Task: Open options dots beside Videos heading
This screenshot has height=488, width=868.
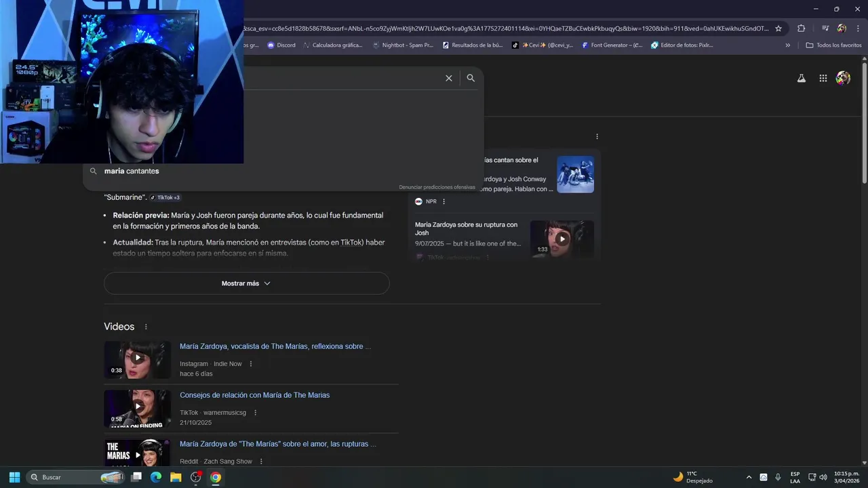Action: click(146, 327)
